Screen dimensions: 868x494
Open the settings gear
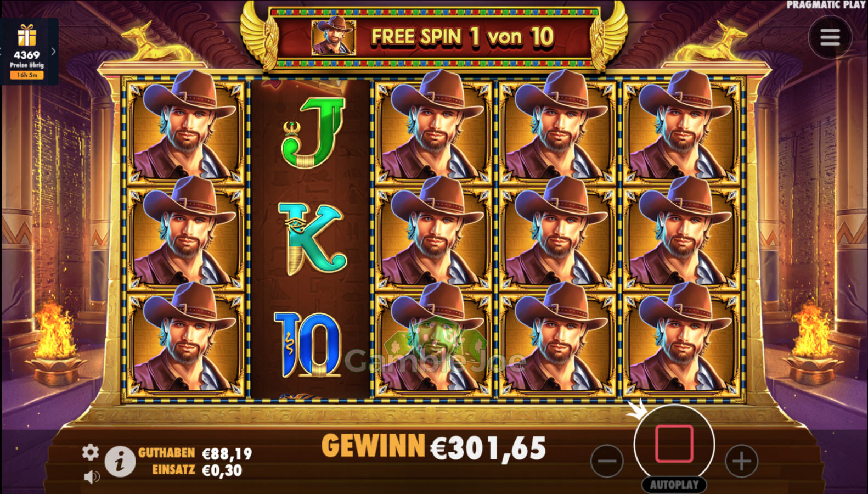(91, 452)
